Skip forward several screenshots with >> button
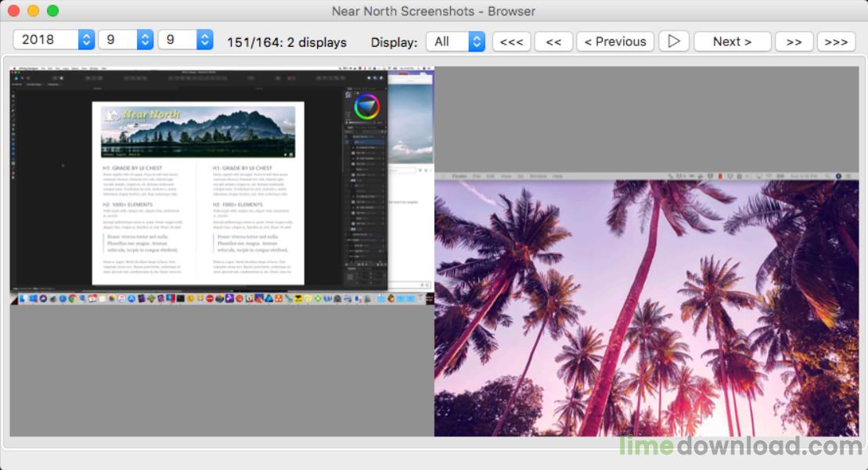Screen dimensions: 868x470 (x=794, y=41)
